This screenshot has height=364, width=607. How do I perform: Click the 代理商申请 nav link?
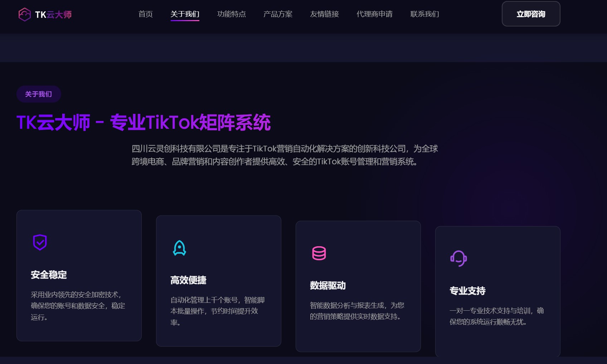click(374, 14)
